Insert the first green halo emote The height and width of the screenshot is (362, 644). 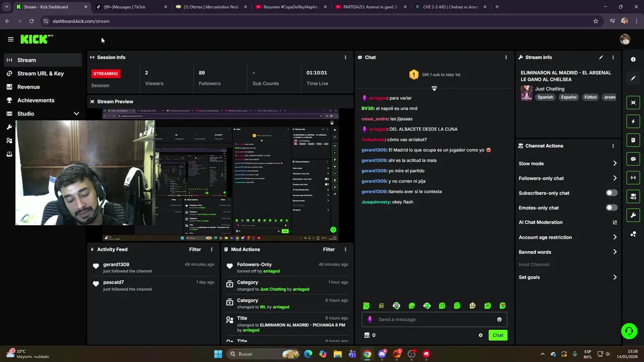click(366, 306)
